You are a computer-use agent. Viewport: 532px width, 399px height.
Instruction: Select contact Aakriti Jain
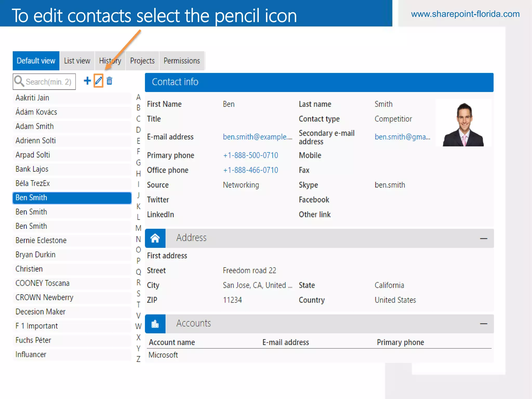[x=72, y=98]
